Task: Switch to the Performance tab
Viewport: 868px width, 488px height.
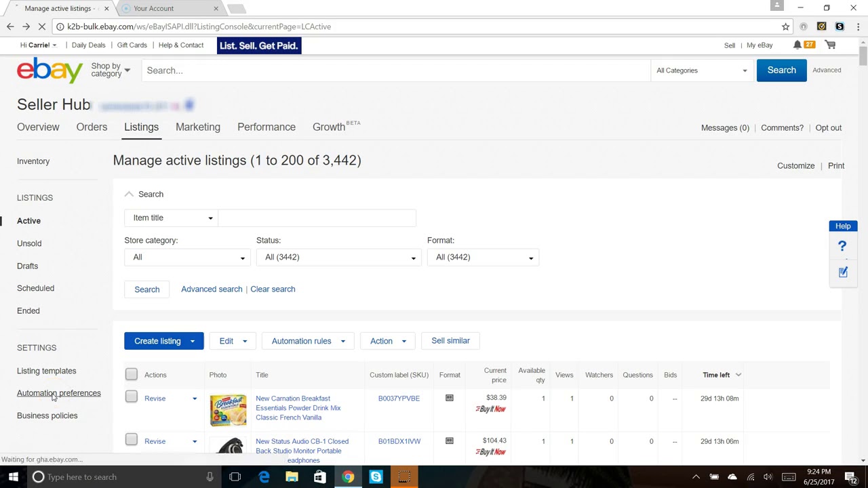Action: (267, 127)
